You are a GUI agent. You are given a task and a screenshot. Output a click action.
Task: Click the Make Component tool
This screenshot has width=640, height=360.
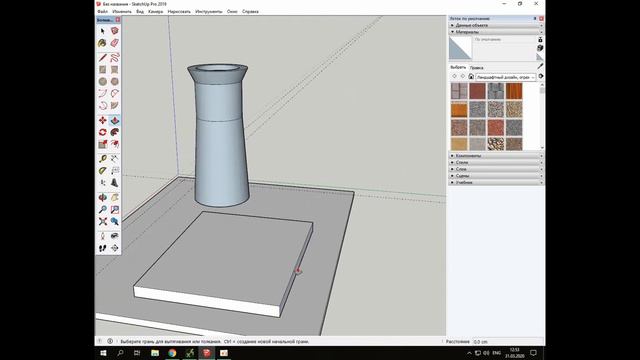(115, 31)
